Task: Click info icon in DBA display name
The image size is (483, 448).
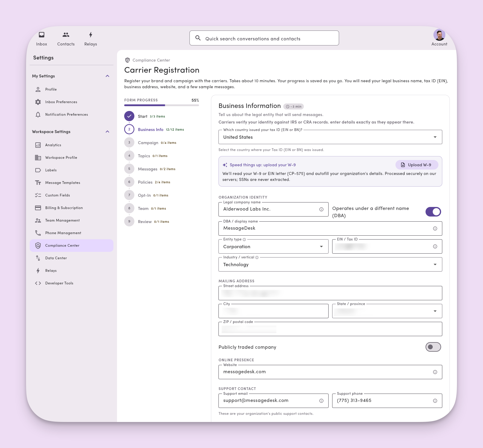Action: coord(435,228)
